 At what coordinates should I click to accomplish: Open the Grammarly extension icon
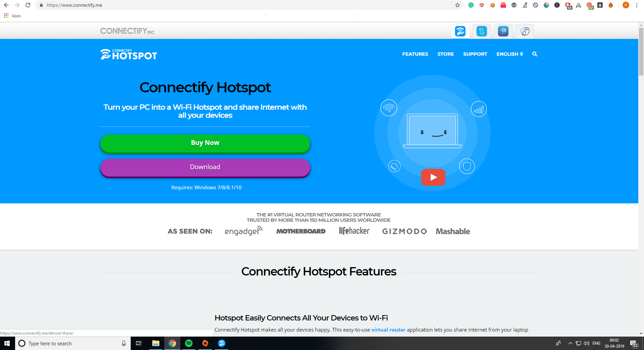(471, 5)
